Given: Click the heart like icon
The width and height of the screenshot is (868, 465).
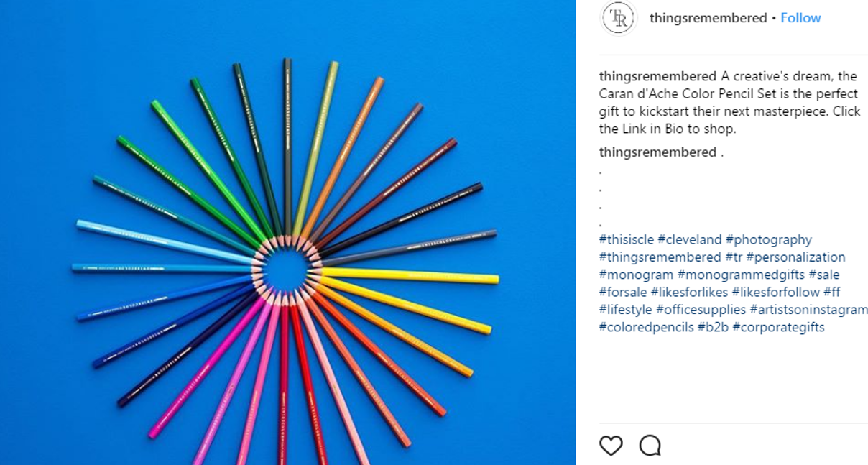Looking at the screenshot, I should [611, 446].
